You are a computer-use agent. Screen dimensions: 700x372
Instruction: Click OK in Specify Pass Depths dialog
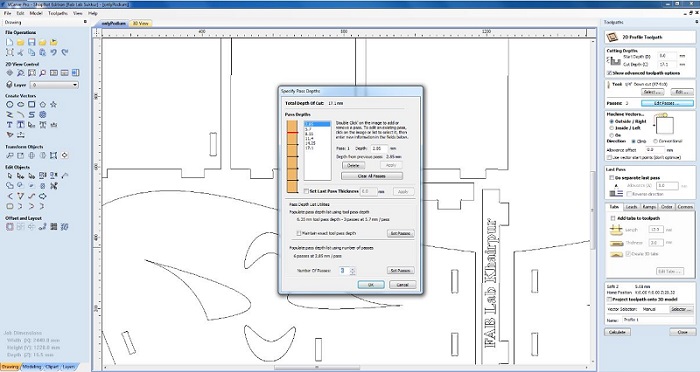371,284
